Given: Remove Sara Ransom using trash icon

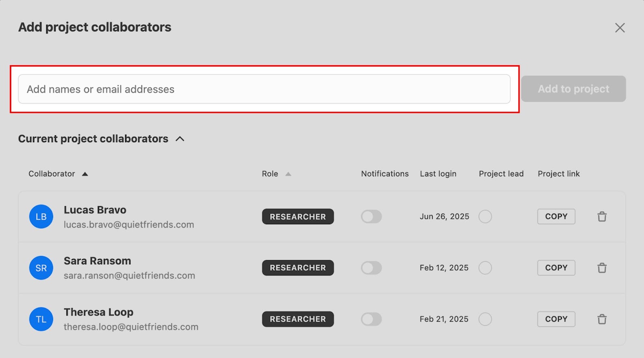Looking at the screenshot, I should pyautogui.click(x=602, y=268).
